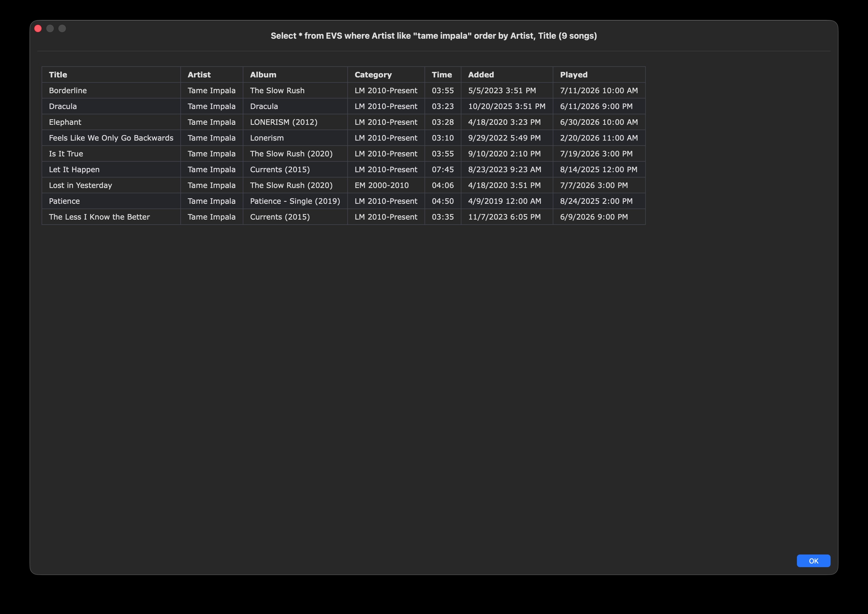The width and height of the screenshot is (868, 614).
Task: Select Feels Like We Only Go Backwards
Action: [111, 138]
